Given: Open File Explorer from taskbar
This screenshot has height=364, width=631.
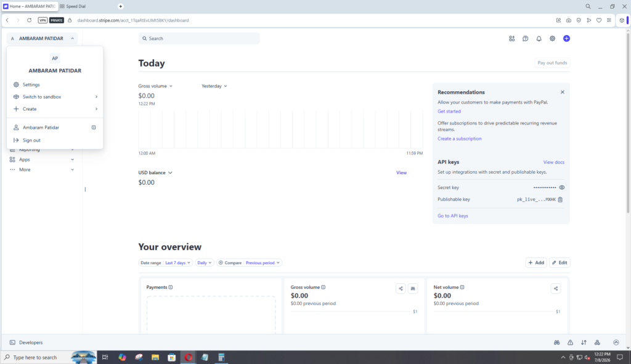Looking at the screenshot, I should pos(155,357).
